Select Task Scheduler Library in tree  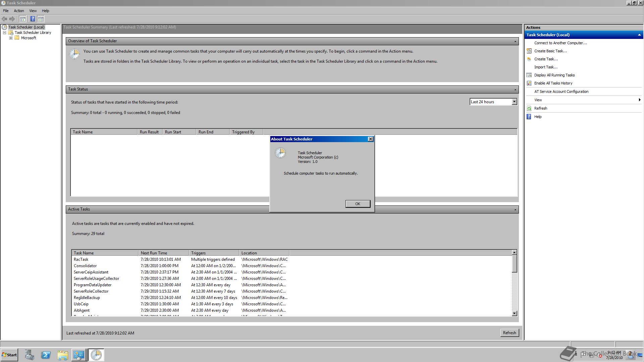tap(33, 33)
